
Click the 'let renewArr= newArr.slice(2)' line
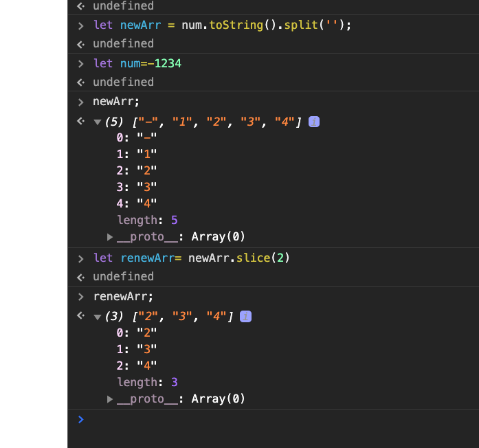[x=192, y=258]
